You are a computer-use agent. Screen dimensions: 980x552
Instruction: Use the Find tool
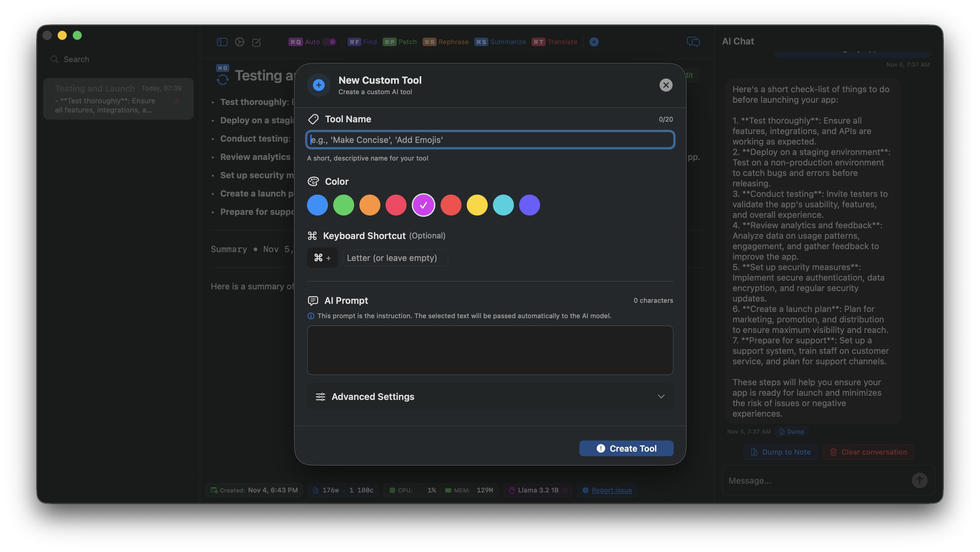pos(363,42)
